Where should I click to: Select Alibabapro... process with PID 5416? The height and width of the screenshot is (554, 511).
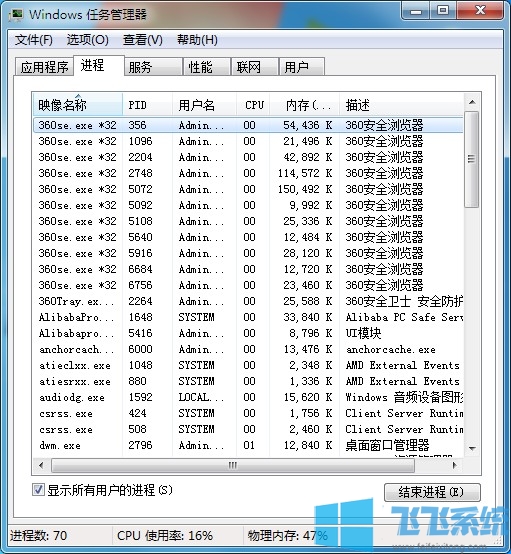(248, 333)
